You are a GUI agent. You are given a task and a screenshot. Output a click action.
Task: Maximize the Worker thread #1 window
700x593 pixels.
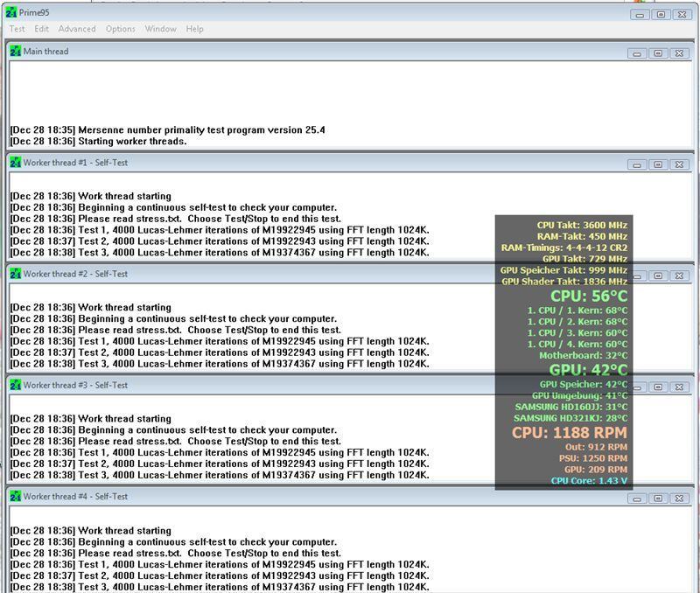point(658,164)
